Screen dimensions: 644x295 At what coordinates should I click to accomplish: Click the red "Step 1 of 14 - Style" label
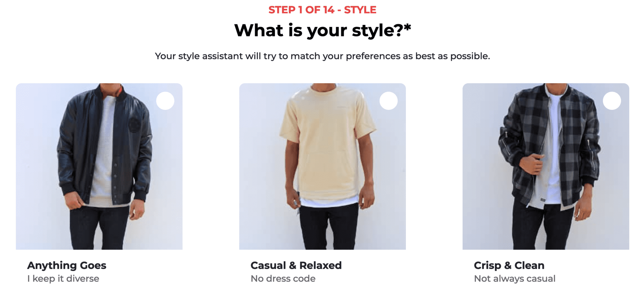pyautogui.click(x=322, y=10)
